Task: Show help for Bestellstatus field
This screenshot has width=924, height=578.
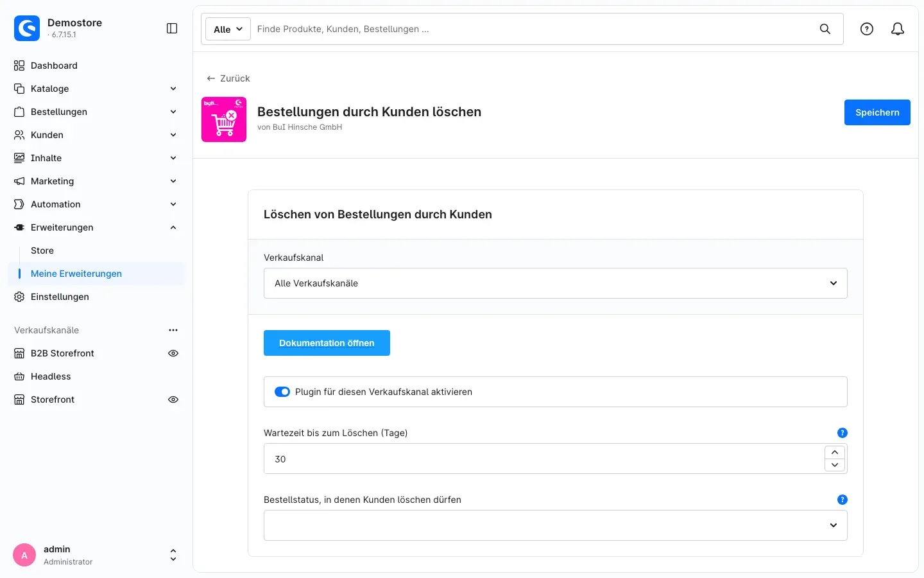Action: pos(843,500)
